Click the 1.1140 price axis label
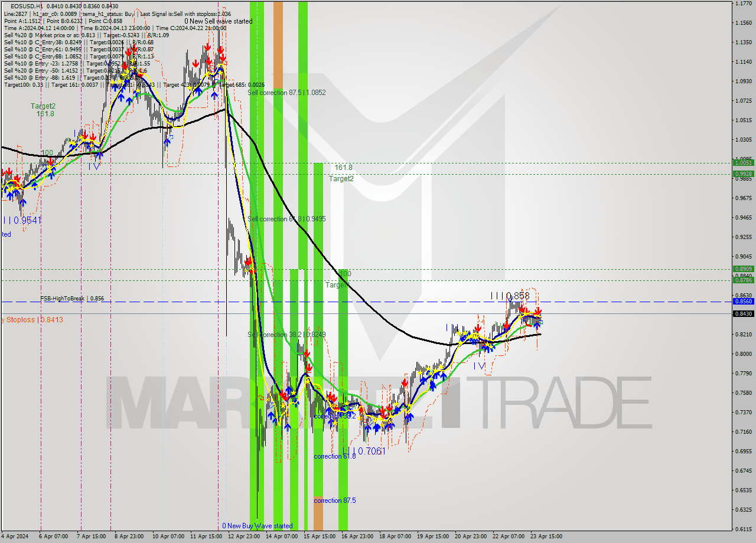The height and width of the screenshot is (543, 756). pos(743,62)
